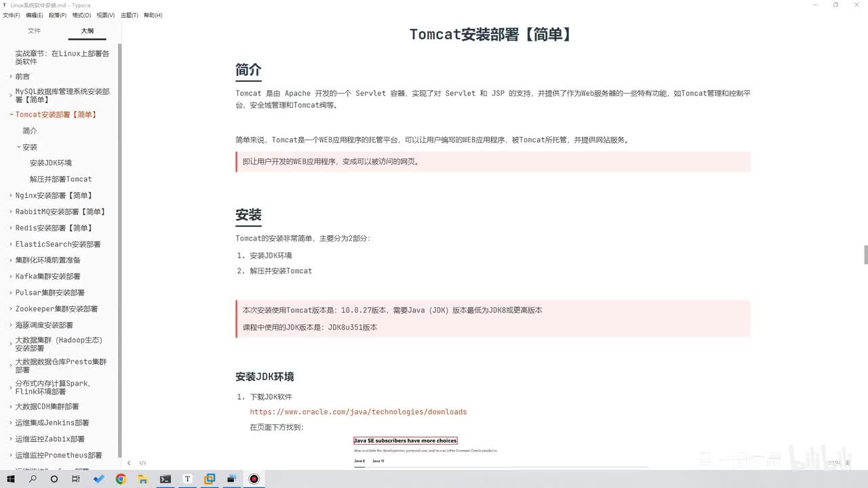868x488 pixels.
Task: Jump to 运维集成Jenkins部署 outline entry
Action: point(52,423)
